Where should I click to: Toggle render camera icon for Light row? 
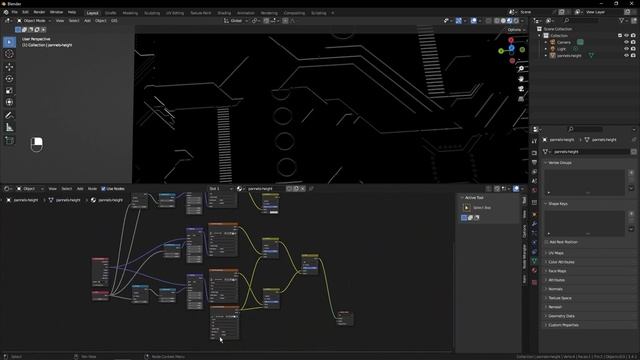pos(633,49)
